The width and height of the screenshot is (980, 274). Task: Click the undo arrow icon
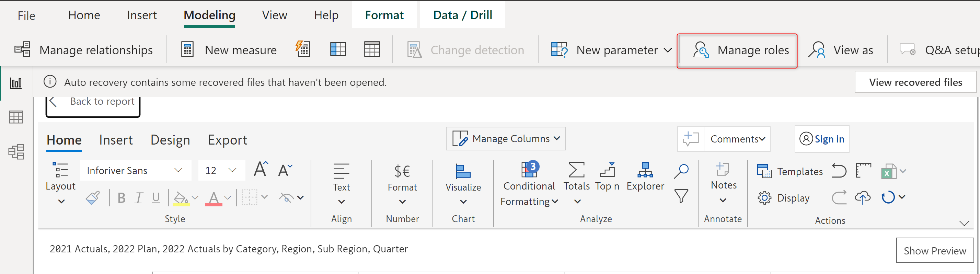click(x=839, y=171)
